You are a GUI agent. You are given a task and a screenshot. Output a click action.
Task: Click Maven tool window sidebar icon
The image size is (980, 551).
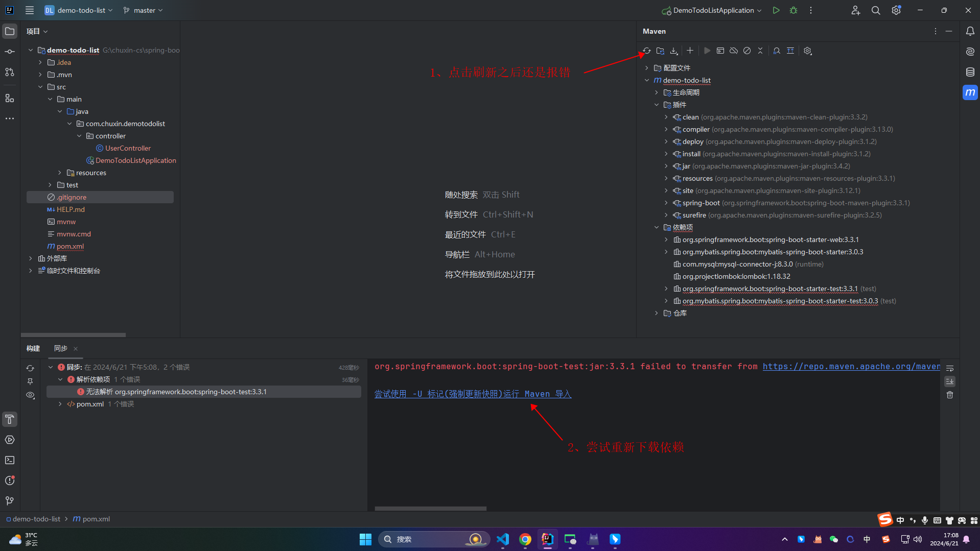click(x=970, y=92)
